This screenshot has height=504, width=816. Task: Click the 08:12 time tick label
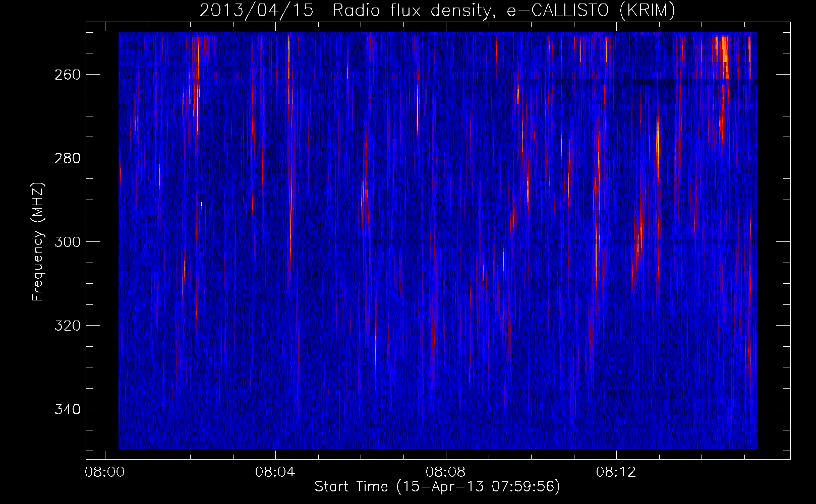pos(616,472)
